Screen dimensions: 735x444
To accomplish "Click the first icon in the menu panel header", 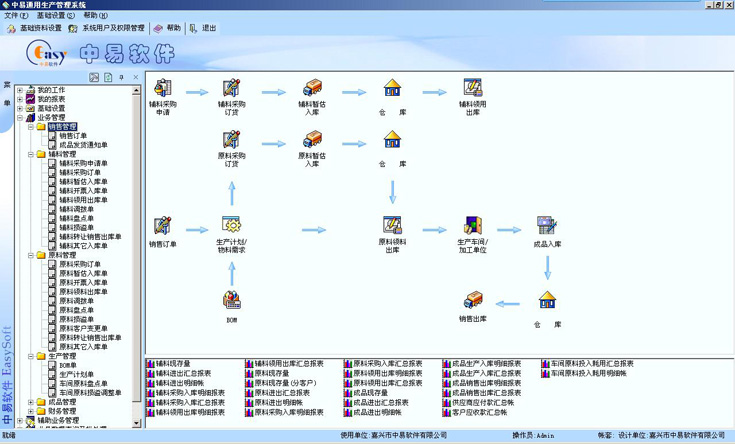I will (x=94, y=77).
